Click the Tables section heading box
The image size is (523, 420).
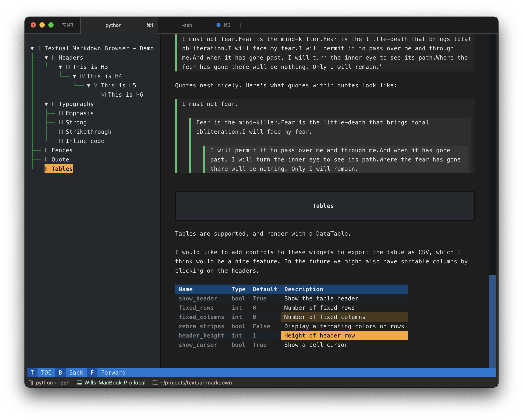point(325,206)
